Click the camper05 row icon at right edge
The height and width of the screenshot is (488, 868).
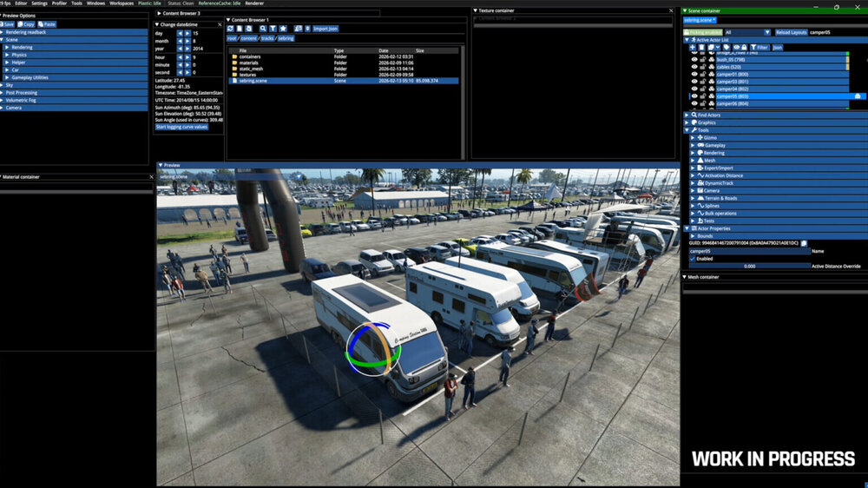tap(858, 96)
